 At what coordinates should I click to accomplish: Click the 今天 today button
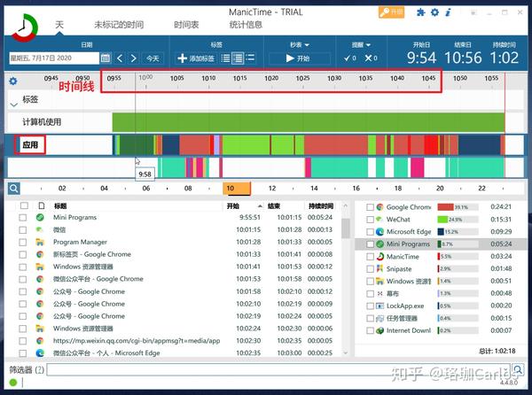pyautogui.click(x=153, y=58)
